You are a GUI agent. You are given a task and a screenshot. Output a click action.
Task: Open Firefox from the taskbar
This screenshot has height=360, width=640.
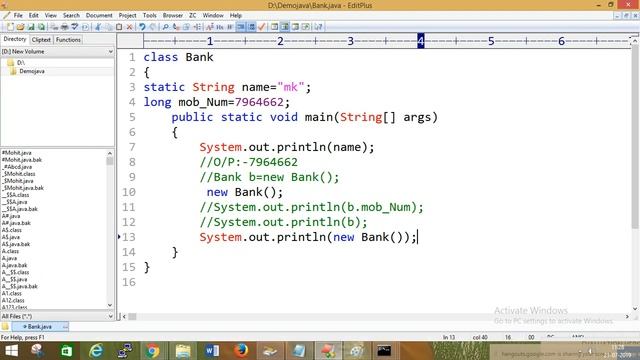click(241, 351)
